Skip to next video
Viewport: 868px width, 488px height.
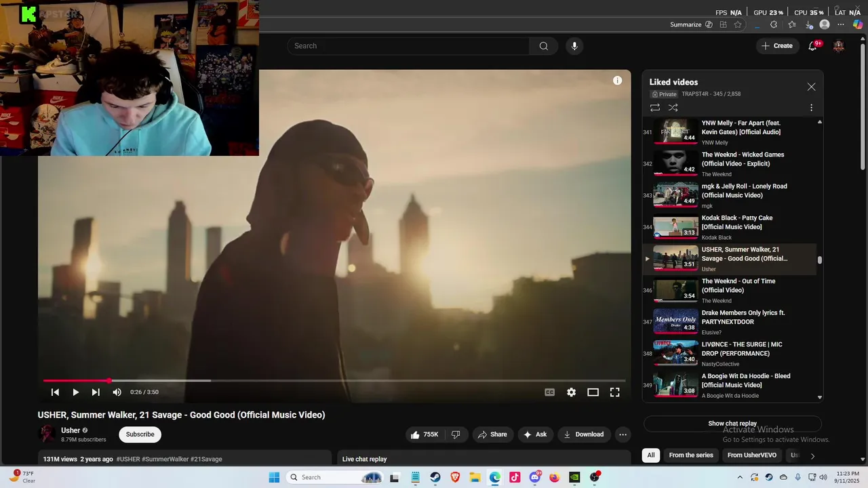[x=96, y=392]
